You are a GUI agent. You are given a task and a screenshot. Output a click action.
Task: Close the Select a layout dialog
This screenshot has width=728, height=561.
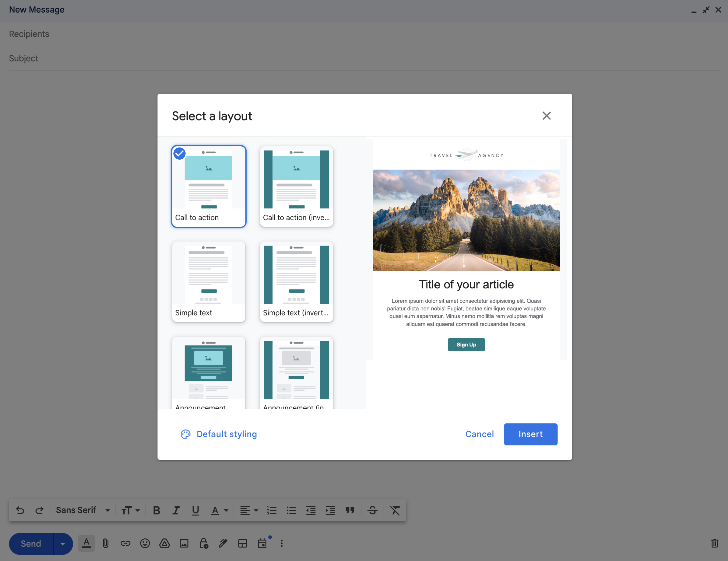pos(546,116)
